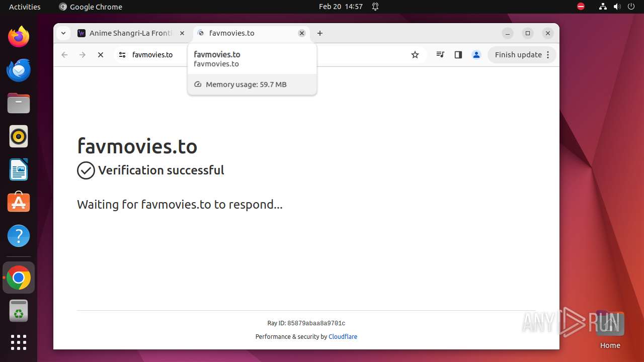The image size is (644, 362).
Task: Open the power menu icon
Action: (631, 7)
